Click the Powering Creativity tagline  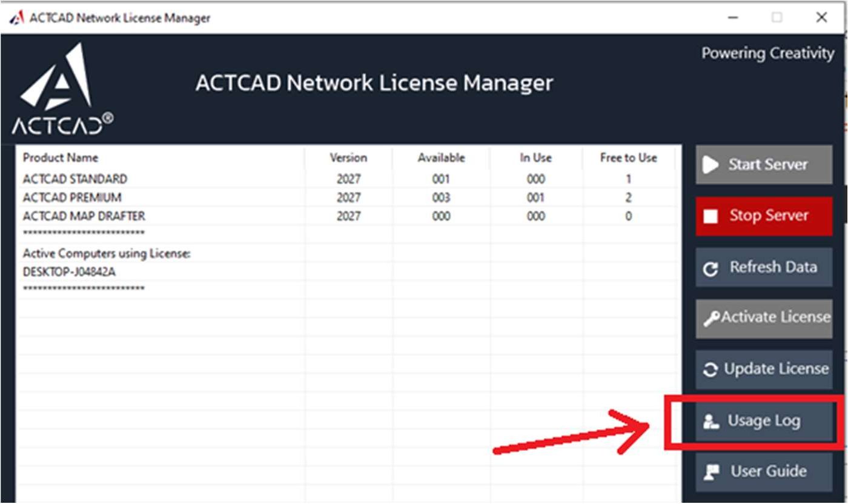tap(767, 53)
